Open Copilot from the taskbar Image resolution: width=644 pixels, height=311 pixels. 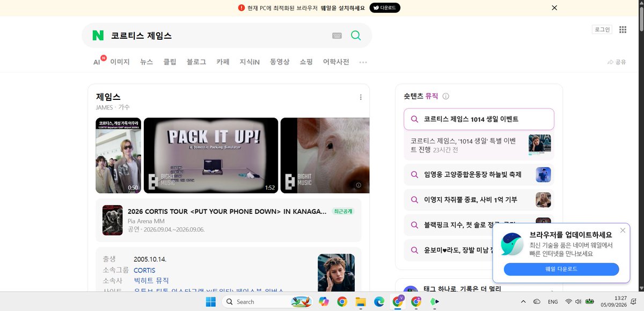point(324,302)
